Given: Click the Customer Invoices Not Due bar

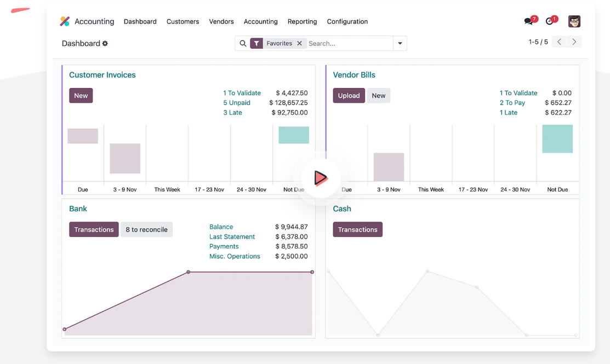Looking at the screenshot, I should (294, 135).
